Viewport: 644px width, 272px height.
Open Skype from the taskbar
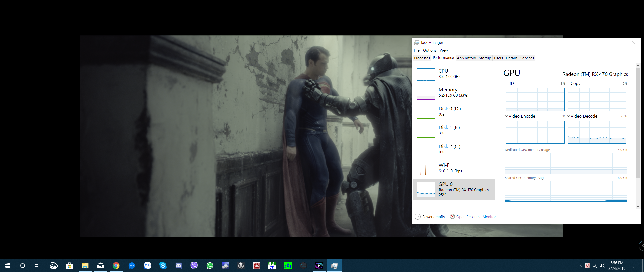[163, 266]
